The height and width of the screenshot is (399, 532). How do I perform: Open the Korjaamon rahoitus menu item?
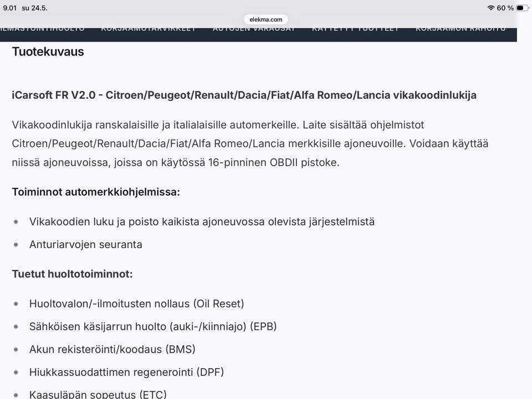click(461, 29)
